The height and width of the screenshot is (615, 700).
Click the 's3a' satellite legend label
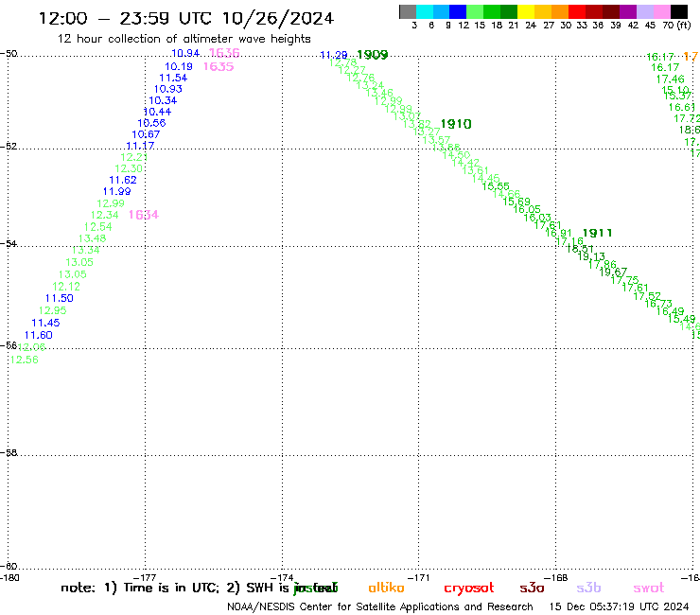532,589
